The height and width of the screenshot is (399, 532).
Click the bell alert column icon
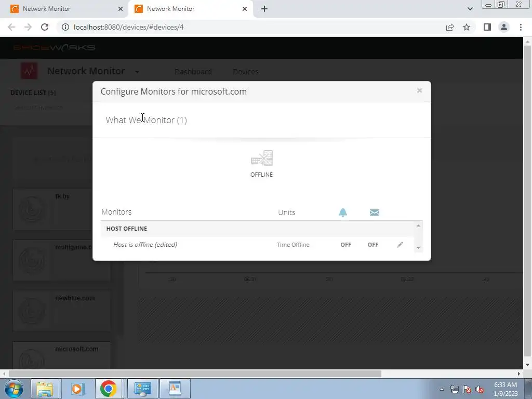pyautogui.click(x=343, y=212)
